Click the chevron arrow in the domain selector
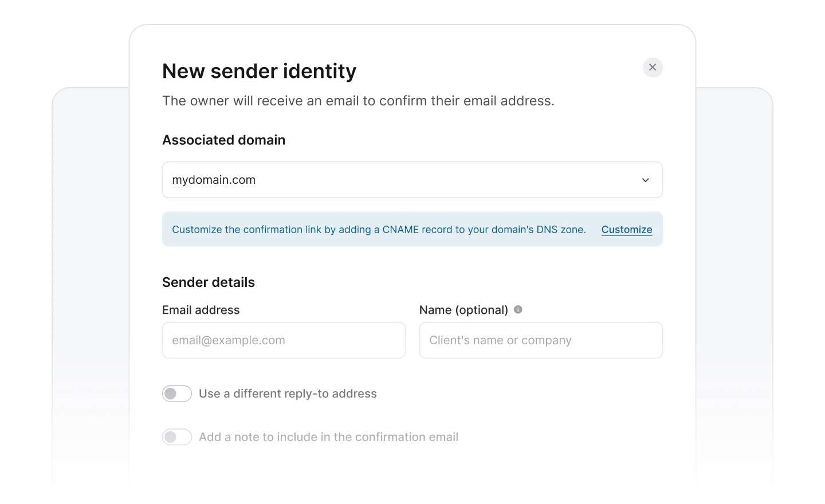 (646, 180)
